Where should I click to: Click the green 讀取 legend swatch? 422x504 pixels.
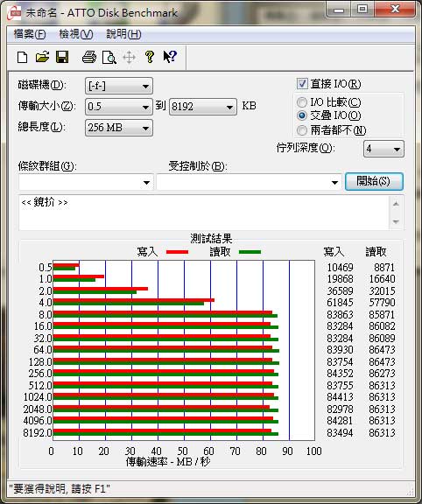pyautogui.click(x=250, y=252)
